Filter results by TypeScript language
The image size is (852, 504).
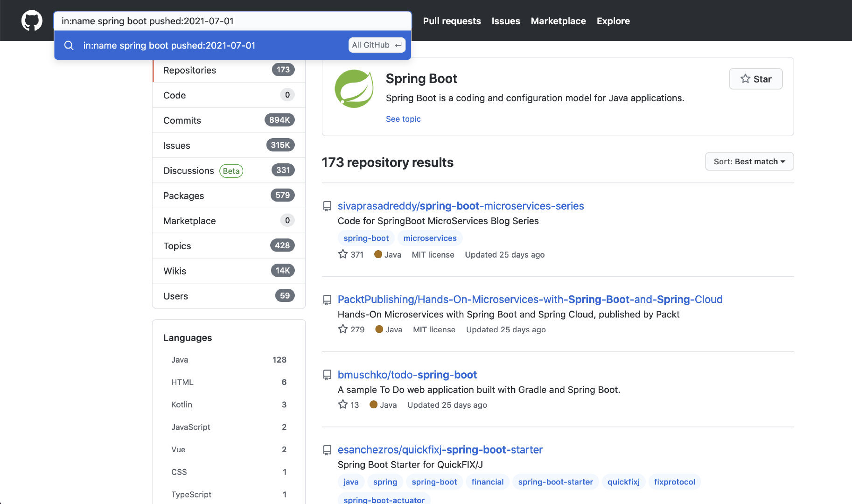pyautogui.click(x=229, y=494)
